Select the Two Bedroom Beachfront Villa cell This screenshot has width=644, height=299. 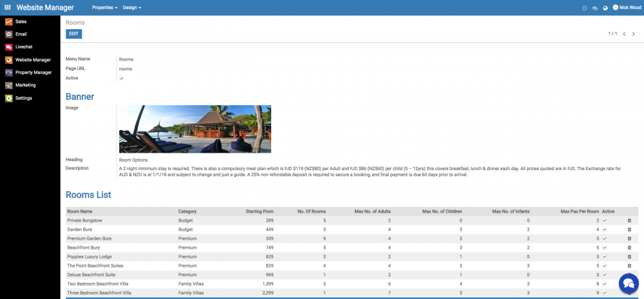point(98,284)
